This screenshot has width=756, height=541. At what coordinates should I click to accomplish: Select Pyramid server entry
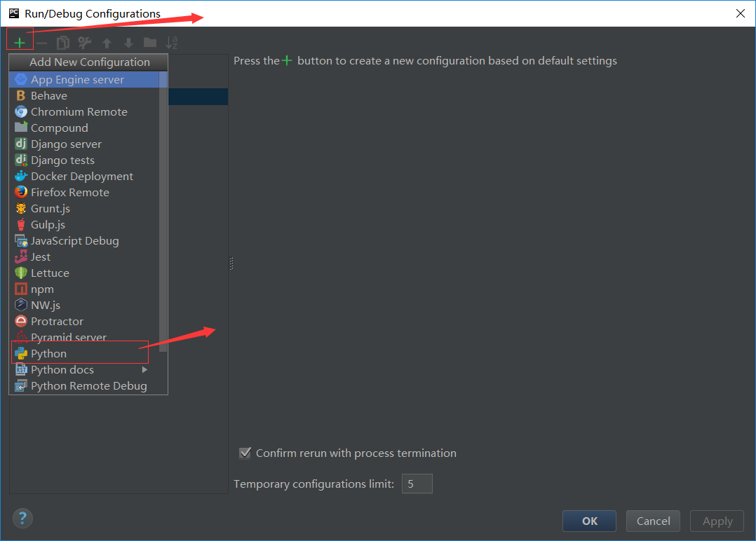click(x=84, y=337)
